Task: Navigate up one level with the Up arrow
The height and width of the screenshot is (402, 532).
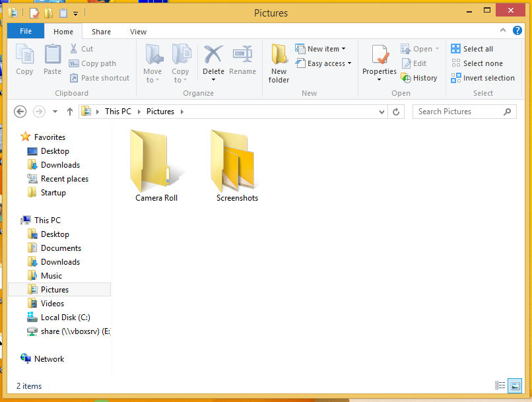Action: tap(70, 111)
